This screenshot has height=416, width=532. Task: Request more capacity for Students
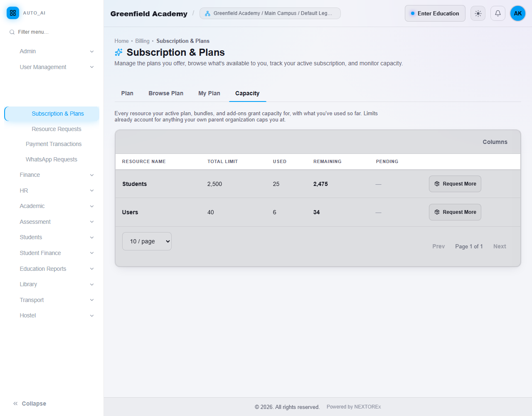(455, 184)
